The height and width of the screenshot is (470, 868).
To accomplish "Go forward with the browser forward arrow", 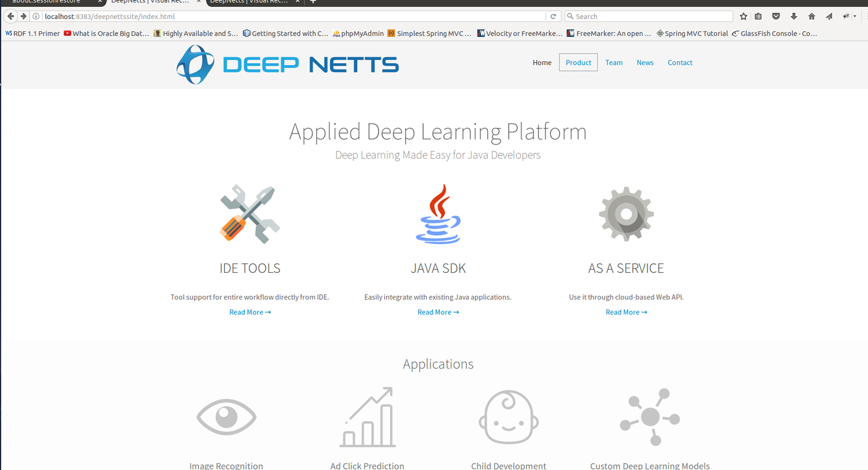I will click(x=24, y=16).
